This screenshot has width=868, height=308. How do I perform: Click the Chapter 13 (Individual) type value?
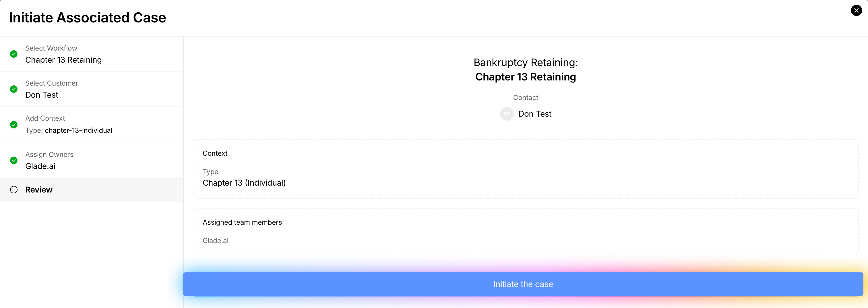pyautogui.click(x=244, y=183)
